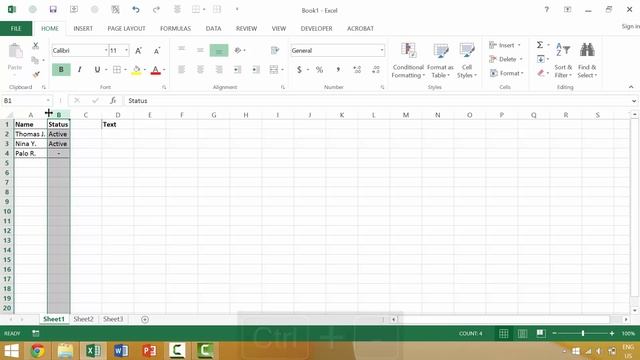The width and height of the screenshot is (640, 360).
Task: Open the General number format dropdown
Action: (382, 51)
